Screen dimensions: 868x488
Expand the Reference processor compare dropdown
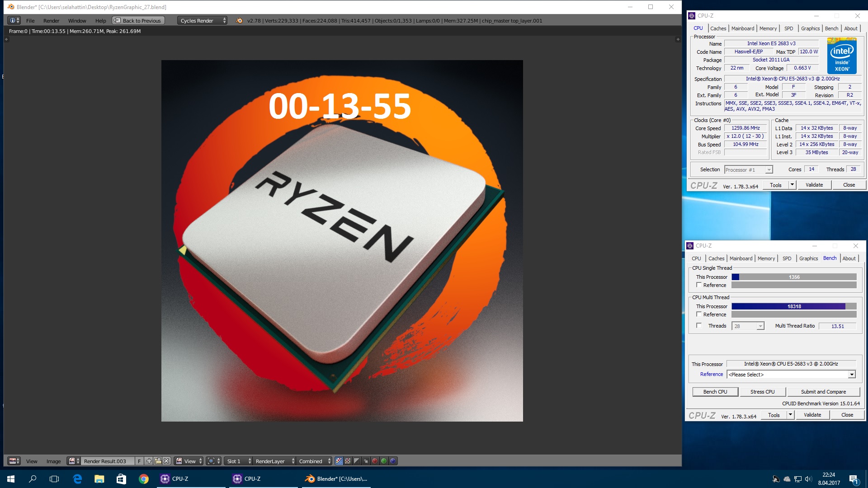854,374
